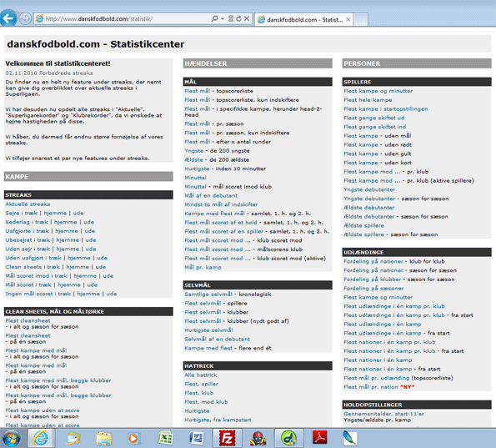The image size is (496, 448).
Task: Open Ældste spillere link
Action: (363, 226)
